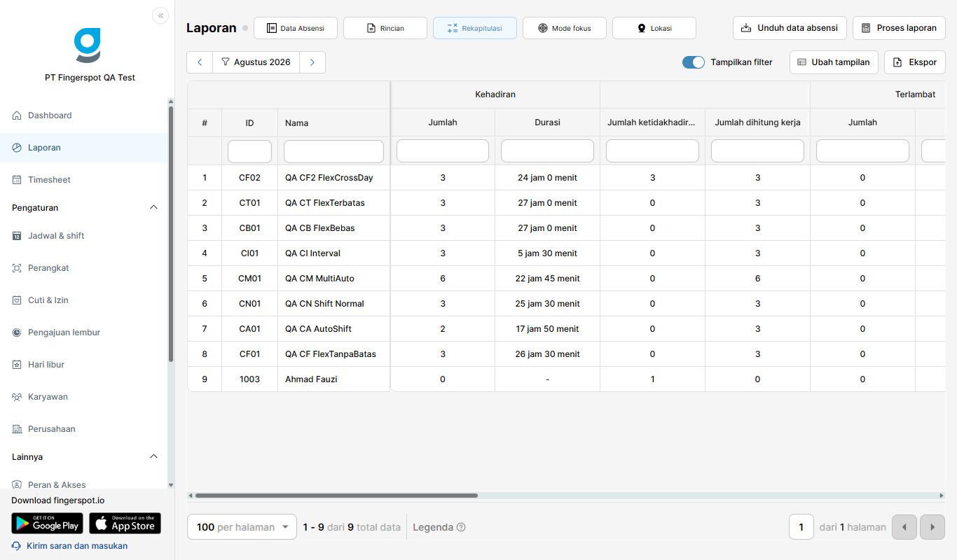Click the Legenda help icon

point(461,528)
